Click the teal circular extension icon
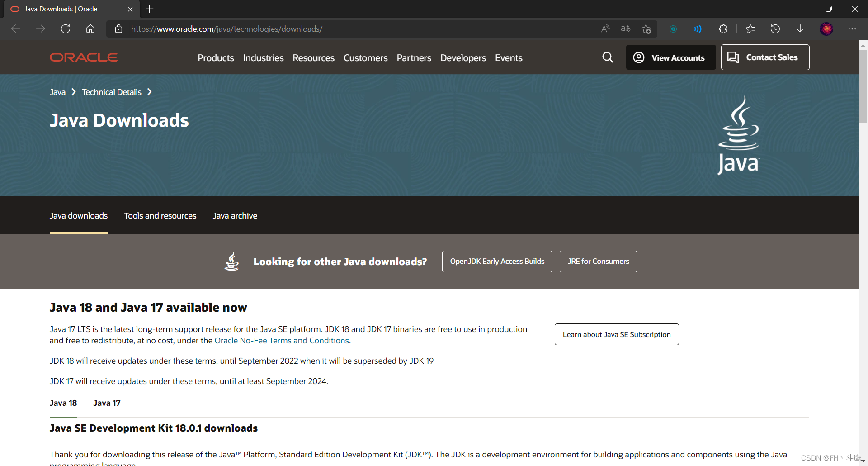 point(673,29)
